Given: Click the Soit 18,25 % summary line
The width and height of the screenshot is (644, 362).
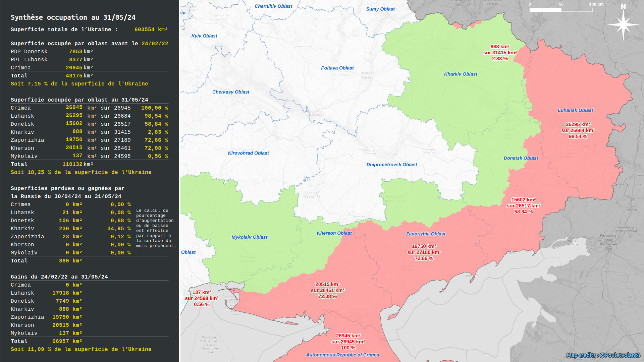Looking at the screenshot, I should click(x=81, y=172).
